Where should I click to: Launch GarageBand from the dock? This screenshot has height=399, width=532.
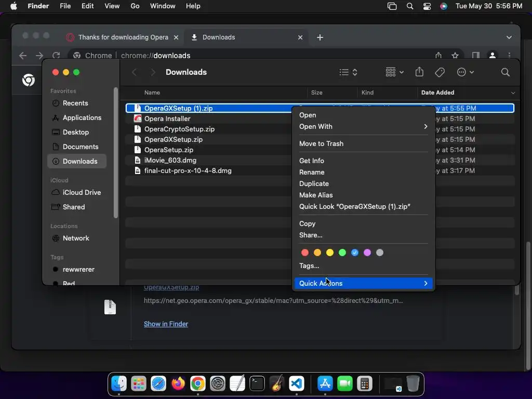(277, 384)
